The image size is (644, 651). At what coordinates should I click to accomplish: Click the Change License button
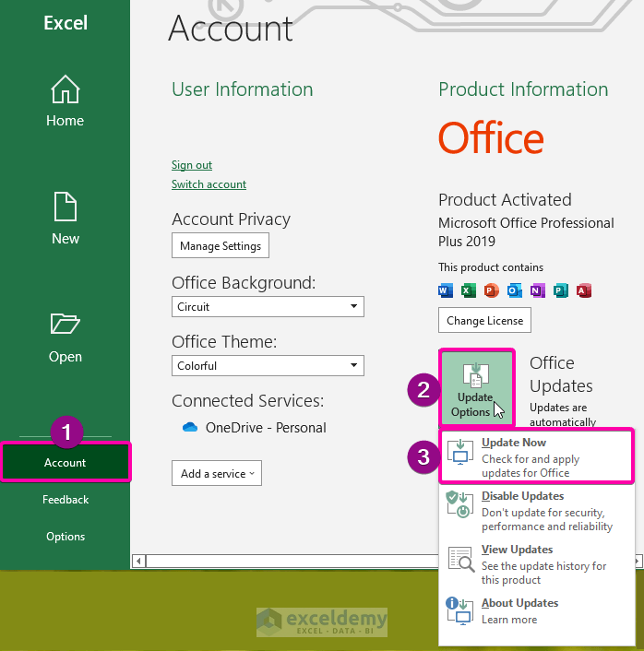pyautogui.click(x=484, y=320)
